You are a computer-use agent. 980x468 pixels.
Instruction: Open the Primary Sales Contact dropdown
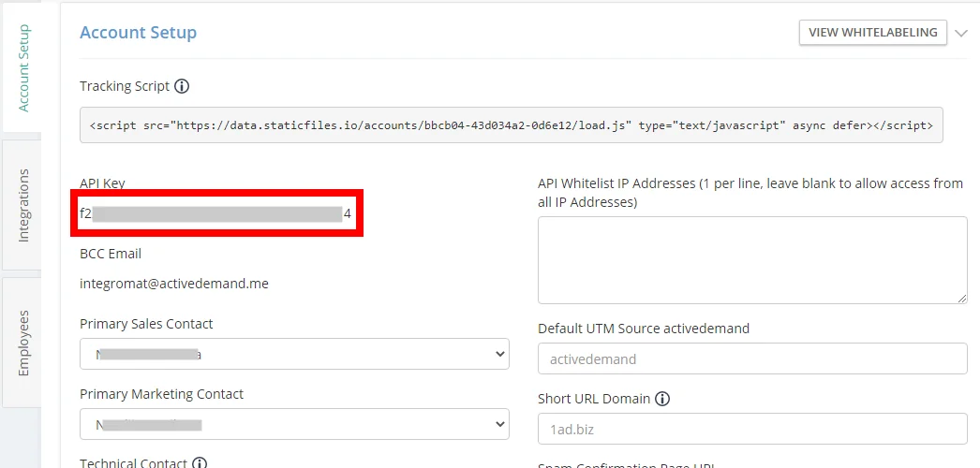294,354
